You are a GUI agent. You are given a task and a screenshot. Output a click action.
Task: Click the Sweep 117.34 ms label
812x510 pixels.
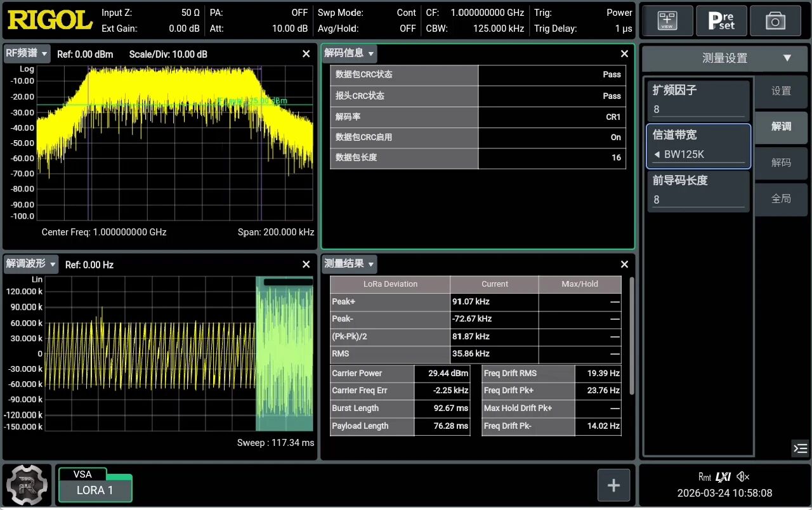275,443
